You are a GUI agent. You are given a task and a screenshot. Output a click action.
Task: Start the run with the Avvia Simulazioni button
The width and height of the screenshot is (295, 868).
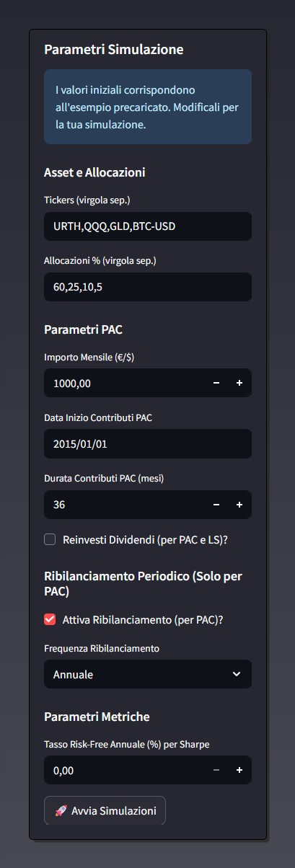coord(105,810)
